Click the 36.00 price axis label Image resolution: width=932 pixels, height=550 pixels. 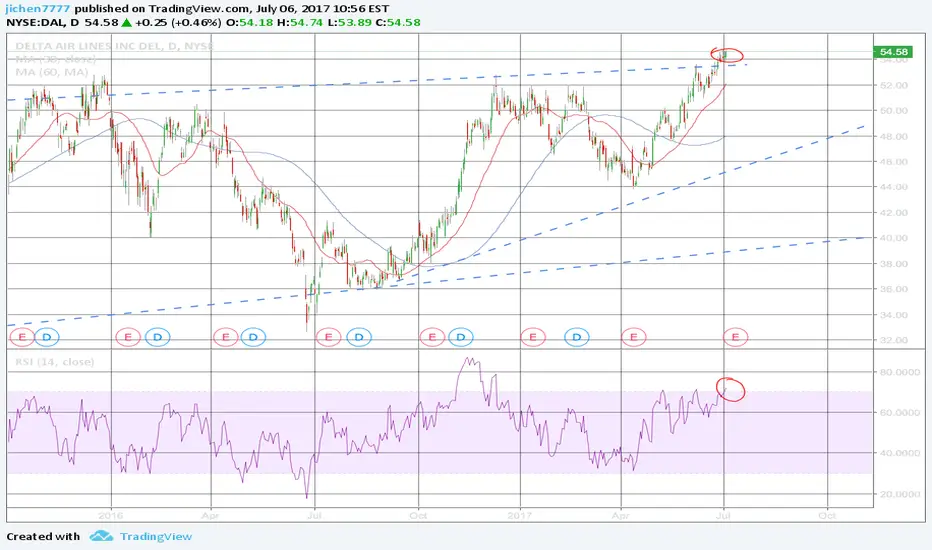point(894,289)
